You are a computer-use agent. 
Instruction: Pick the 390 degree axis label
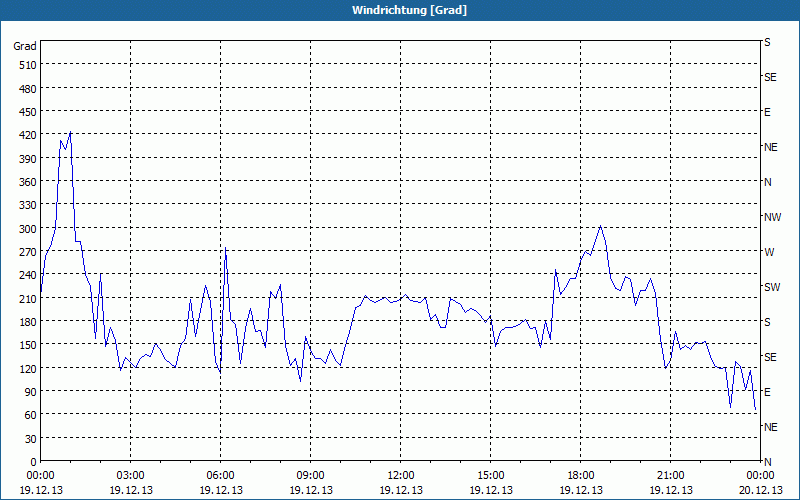point(28,159)
